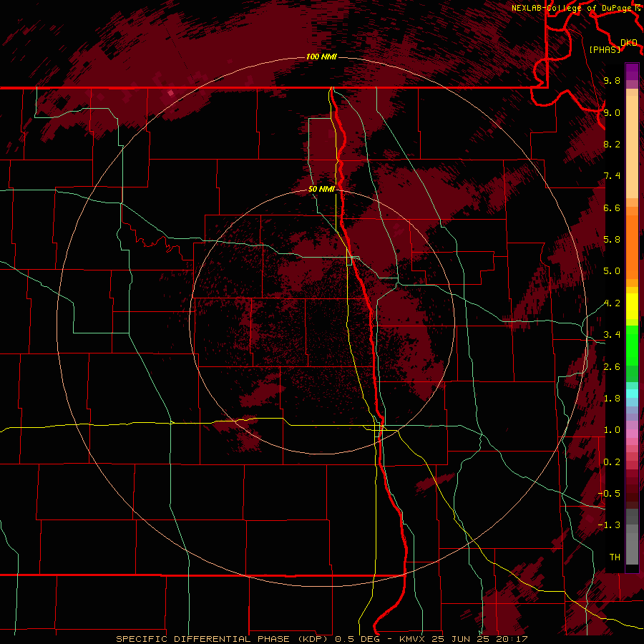The height and width of the screenshot is (644, 644).
Task: Click the 2.6 legend value
Action: coord(612,367)
